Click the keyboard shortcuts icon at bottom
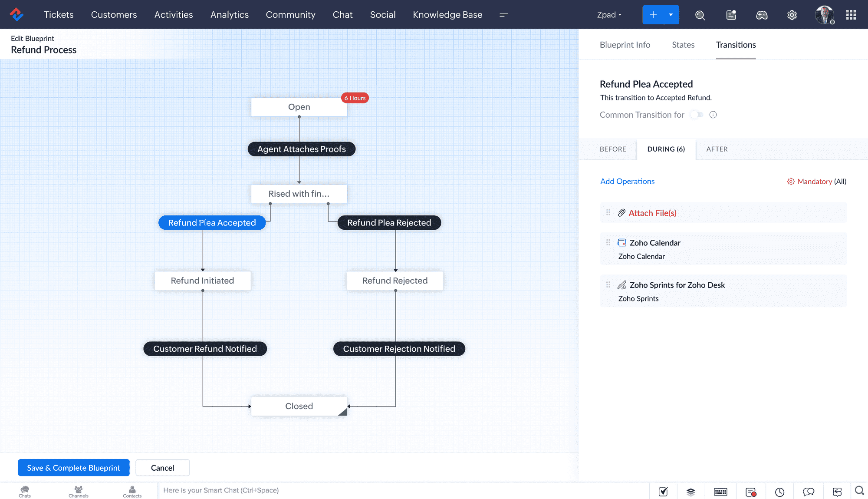 720,492
